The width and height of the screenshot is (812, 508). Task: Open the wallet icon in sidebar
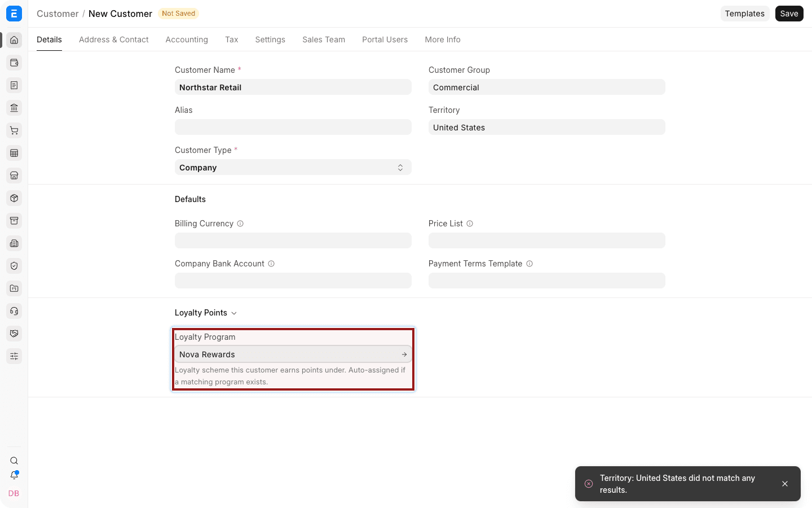[x=14, y=63]
